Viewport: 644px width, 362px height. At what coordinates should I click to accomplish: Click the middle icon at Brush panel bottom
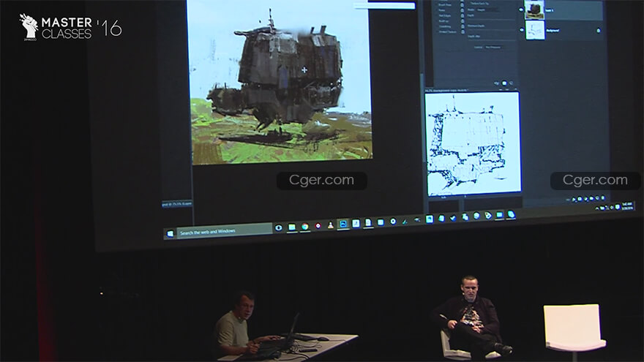coord(504,83)
